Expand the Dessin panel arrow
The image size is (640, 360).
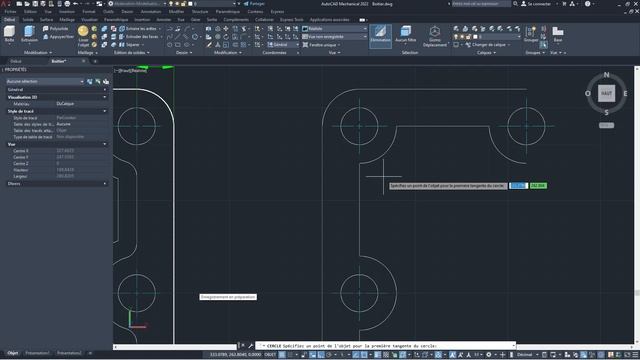(x=191, y=53)
